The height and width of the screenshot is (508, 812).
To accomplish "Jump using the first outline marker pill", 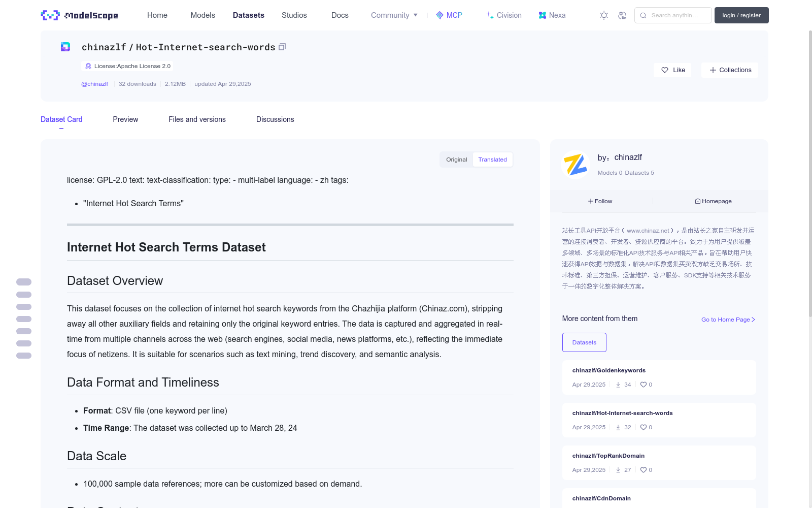I will [x=24, y=282].
